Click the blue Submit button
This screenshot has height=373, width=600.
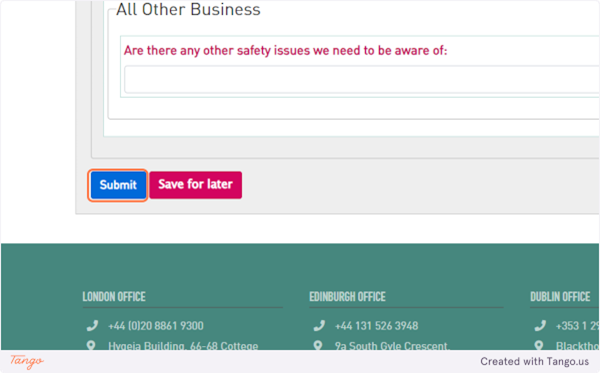(118, 185)
